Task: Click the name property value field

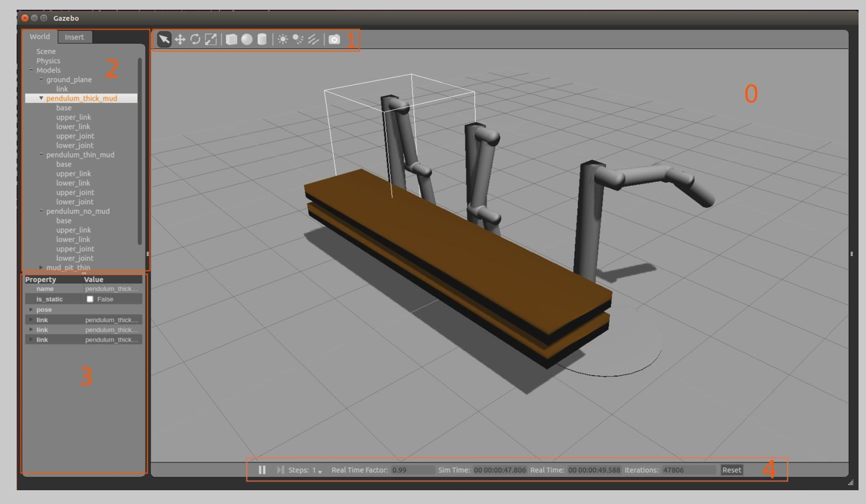Action: [x=111, y=289]
